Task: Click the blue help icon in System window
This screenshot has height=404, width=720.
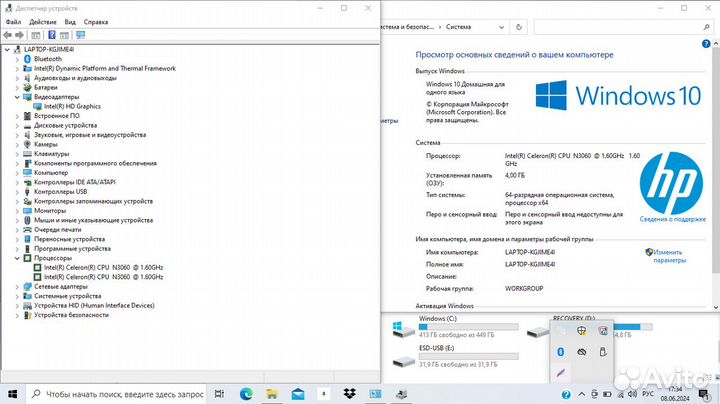Action: [x=706, y=44]
